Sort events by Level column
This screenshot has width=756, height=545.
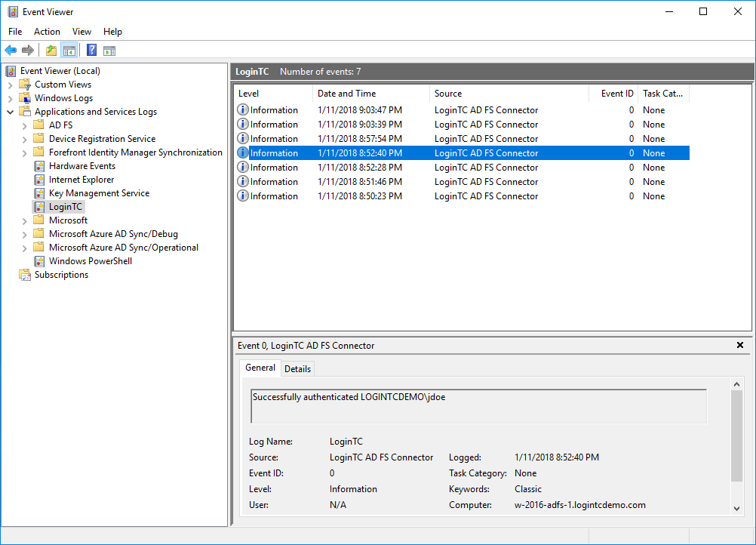[x=273, y=94]
